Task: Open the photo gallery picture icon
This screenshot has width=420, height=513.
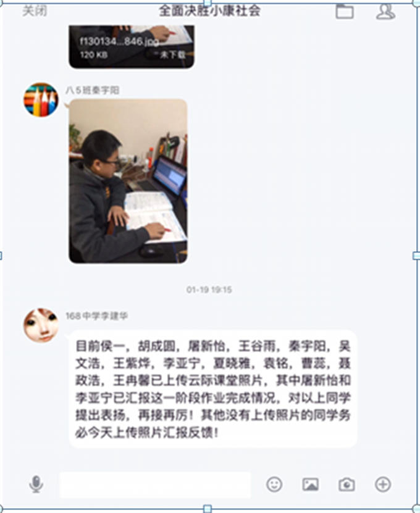Action: 310,485
